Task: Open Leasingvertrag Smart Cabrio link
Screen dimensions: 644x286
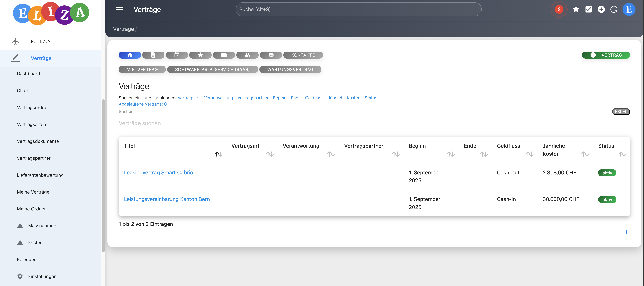Action: point(158,173)
